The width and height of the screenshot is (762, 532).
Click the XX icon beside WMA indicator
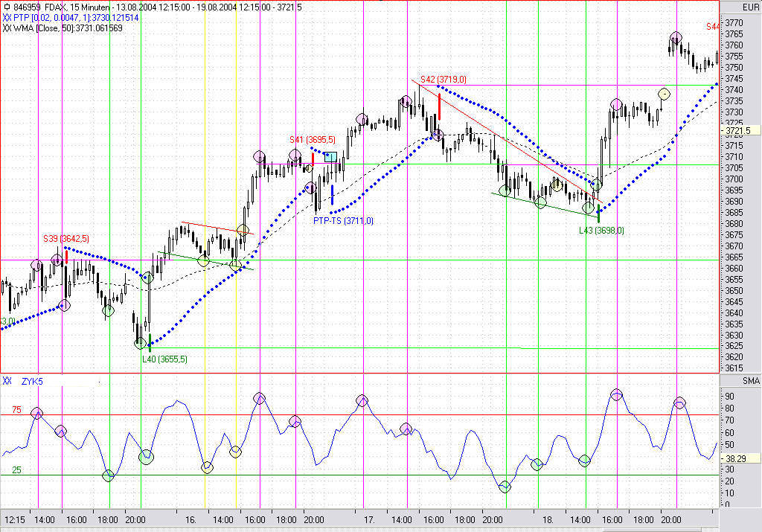click(x=7, y=28)
